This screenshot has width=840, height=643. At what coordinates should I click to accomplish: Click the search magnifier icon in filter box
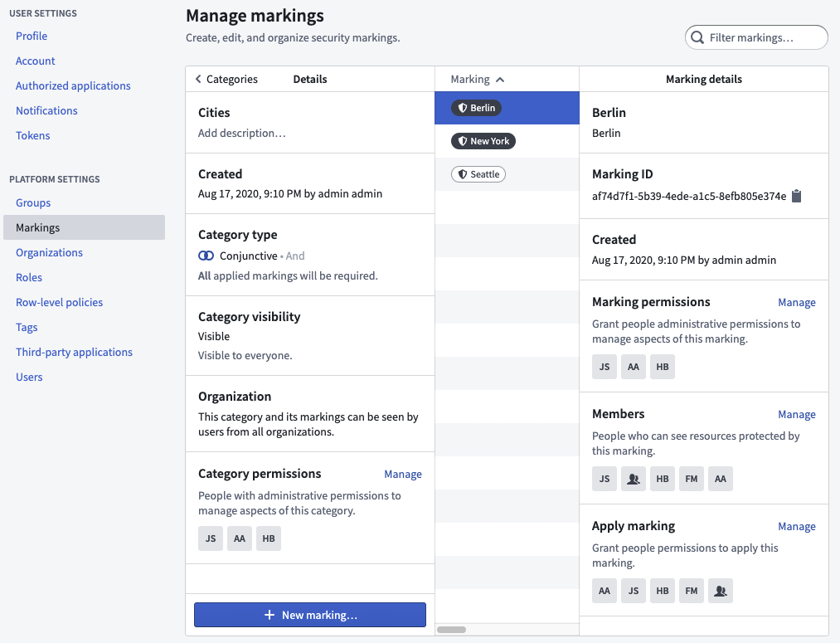point(697,37)
